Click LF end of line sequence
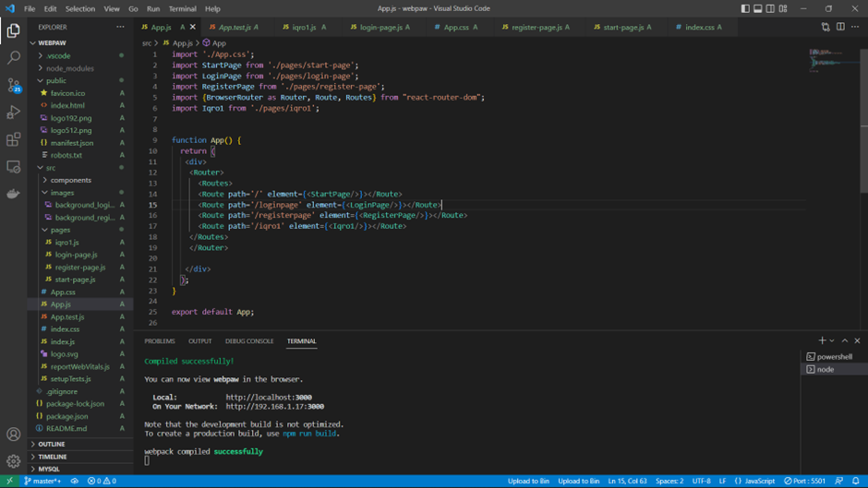Screen dimensions: 868x488 (x=722, y=482)
